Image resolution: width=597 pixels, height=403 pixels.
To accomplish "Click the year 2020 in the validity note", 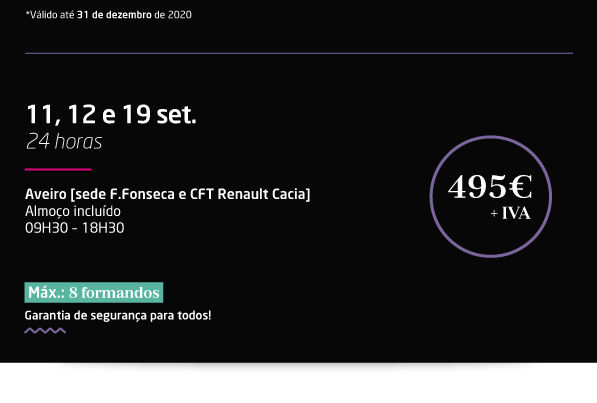I will tap(180, 15).
